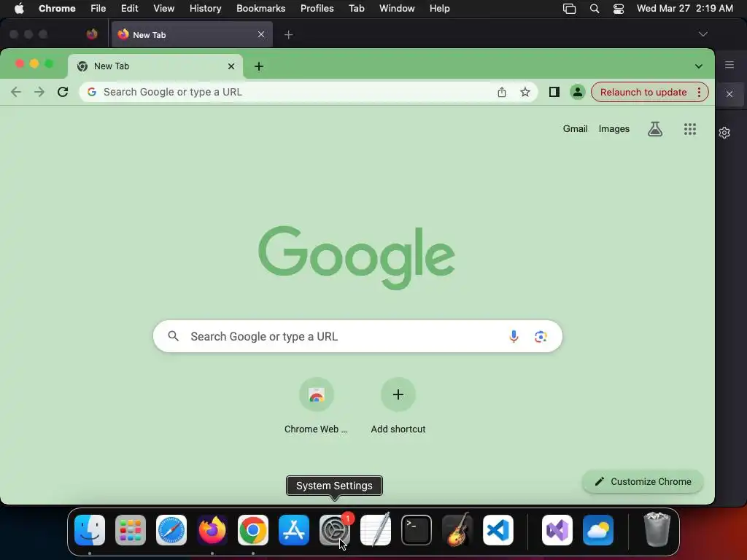Viewport: 747px width, 560px height.
Task: Open the Trash in the Dock
Action: point(657,530)
